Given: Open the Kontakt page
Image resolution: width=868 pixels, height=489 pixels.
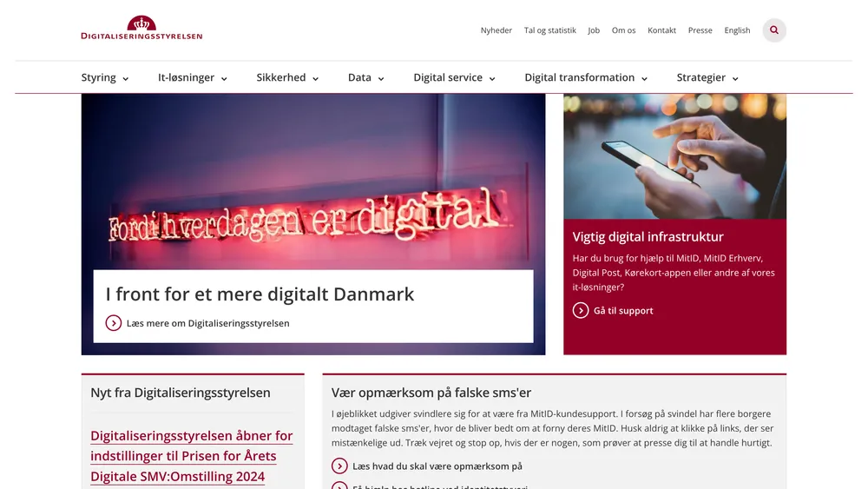Looking at the screenshot, I should click(x=662, y=30).
